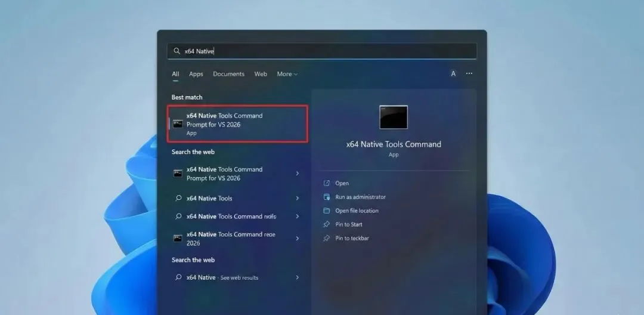Expand chevron for 'Prompt for VS 2026' web result
644x315 pixels.
pyautogui.click(x=298, y=174)
